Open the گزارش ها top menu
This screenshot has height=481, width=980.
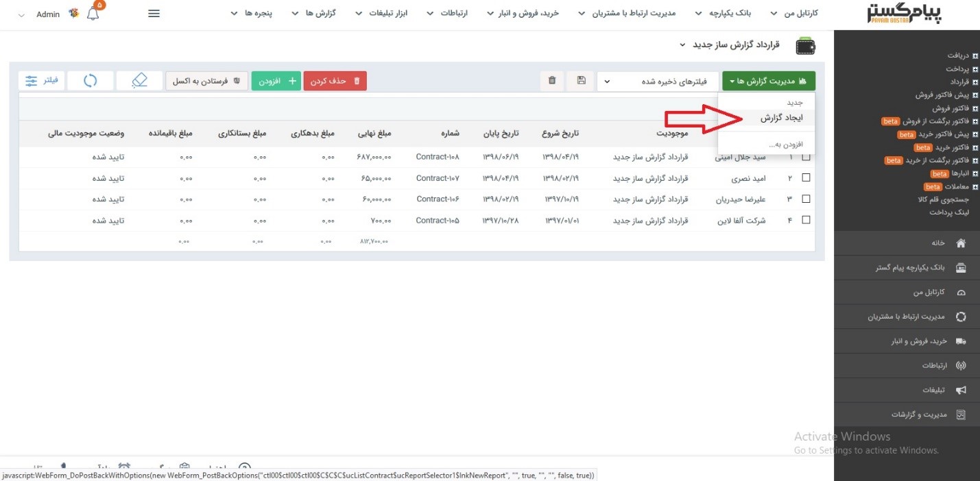pyautogui.click(x=319, y=14)
